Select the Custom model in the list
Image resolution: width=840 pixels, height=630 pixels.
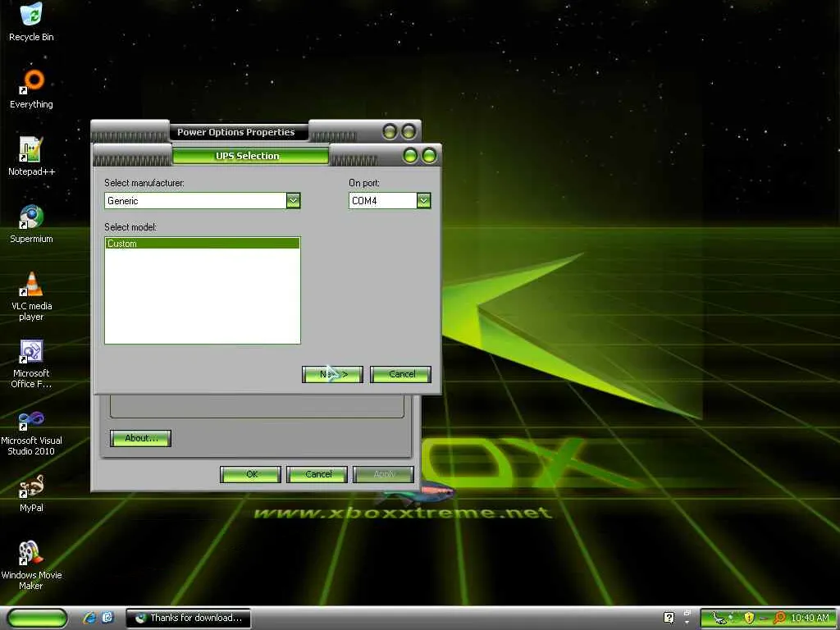pos(203,244)
